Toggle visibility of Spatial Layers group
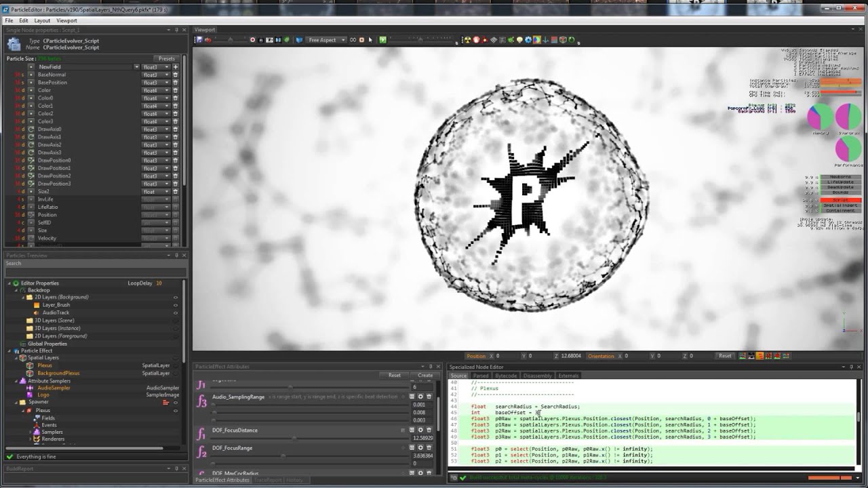The width and height of the screenshot is (868, 488). point(176,358)
